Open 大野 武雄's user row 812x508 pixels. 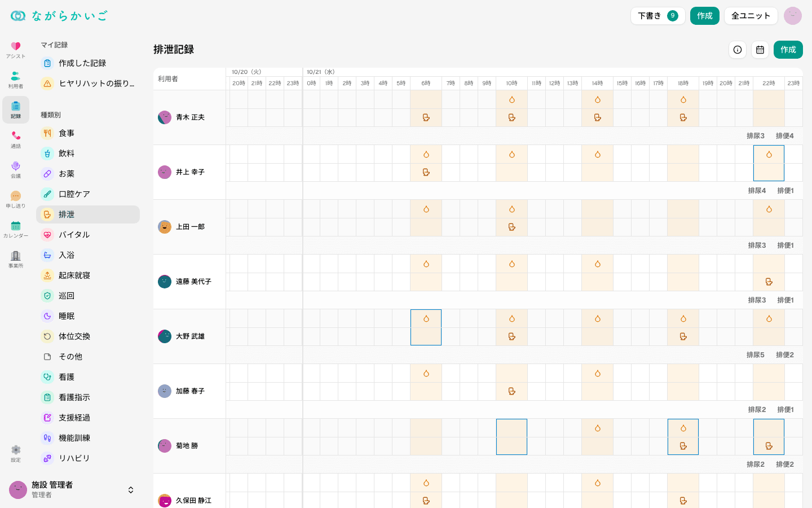pos(189,336)
